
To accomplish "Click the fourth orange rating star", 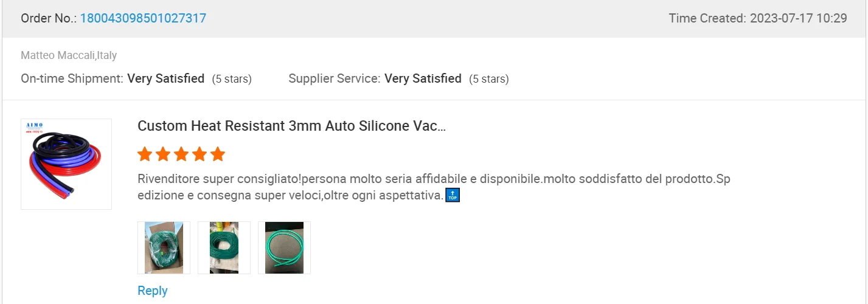I will click(x=200, y=154).
